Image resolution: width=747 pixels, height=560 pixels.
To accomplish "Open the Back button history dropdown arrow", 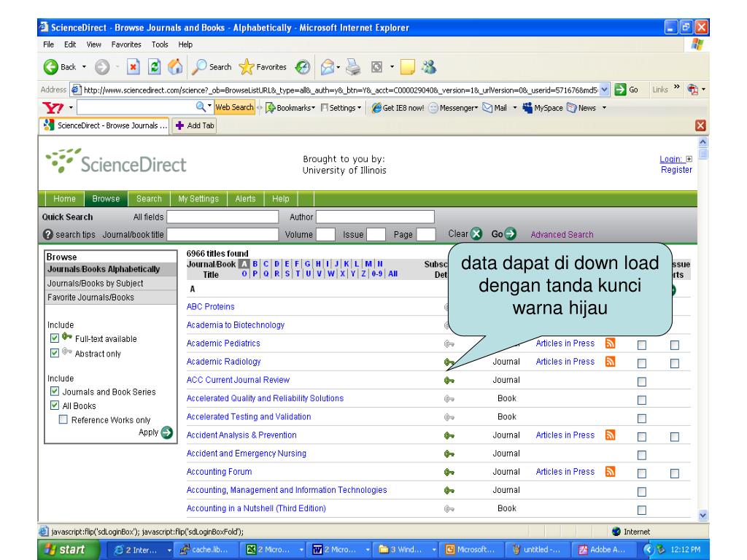I will point(85,67).
